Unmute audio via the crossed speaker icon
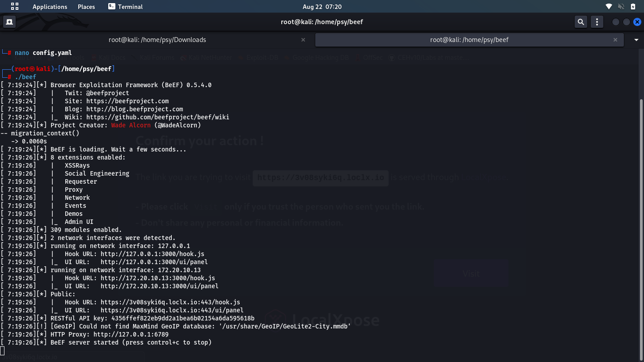Screen dimensions: 644x362 click(621, 6)
